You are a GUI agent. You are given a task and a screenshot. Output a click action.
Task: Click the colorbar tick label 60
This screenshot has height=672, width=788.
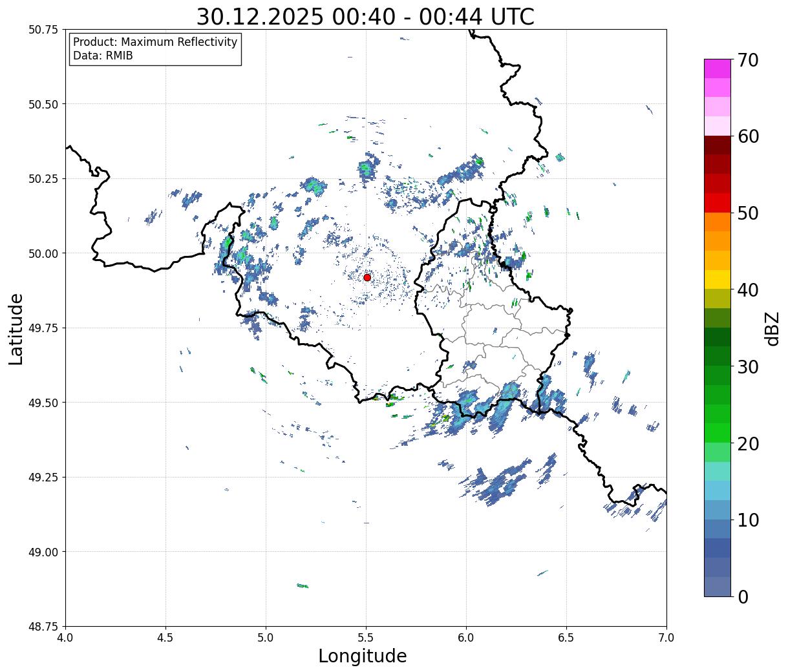[x=748, y=136]
